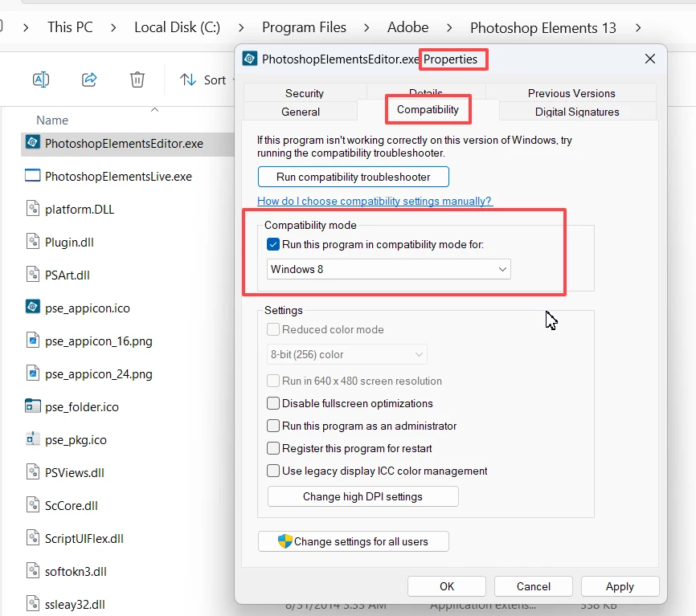Click the ssleay32.dll file icon

pos(33,604)
